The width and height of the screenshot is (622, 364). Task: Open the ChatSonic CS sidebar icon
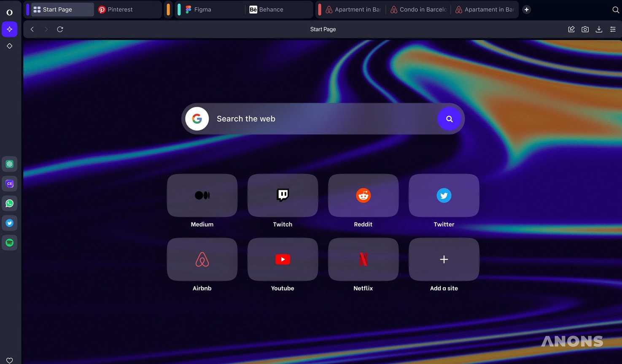[x=9, y=184]
